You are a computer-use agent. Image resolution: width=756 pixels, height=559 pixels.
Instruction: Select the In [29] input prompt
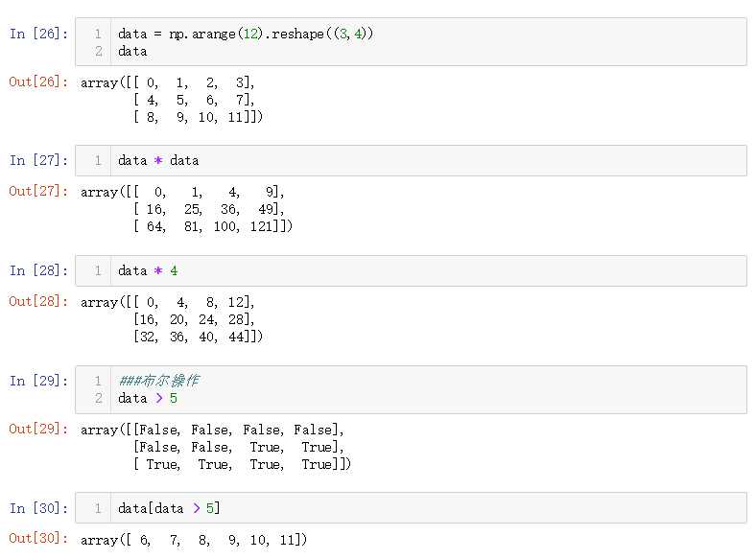[38, 381]
